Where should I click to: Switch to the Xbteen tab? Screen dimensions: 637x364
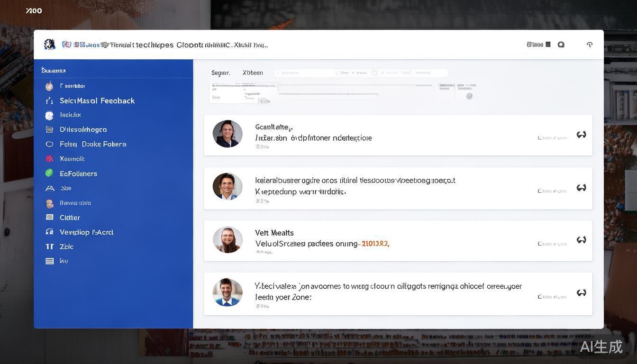pyautogui.click(x=253, y=73)
